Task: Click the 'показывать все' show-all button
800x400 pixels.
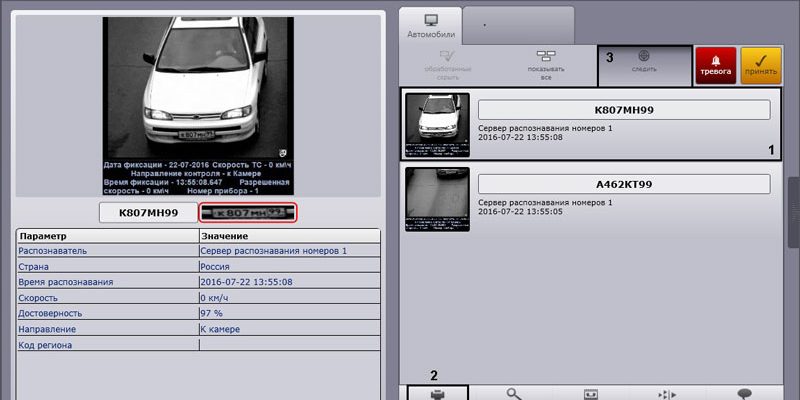Action: (x=545, y=64)
